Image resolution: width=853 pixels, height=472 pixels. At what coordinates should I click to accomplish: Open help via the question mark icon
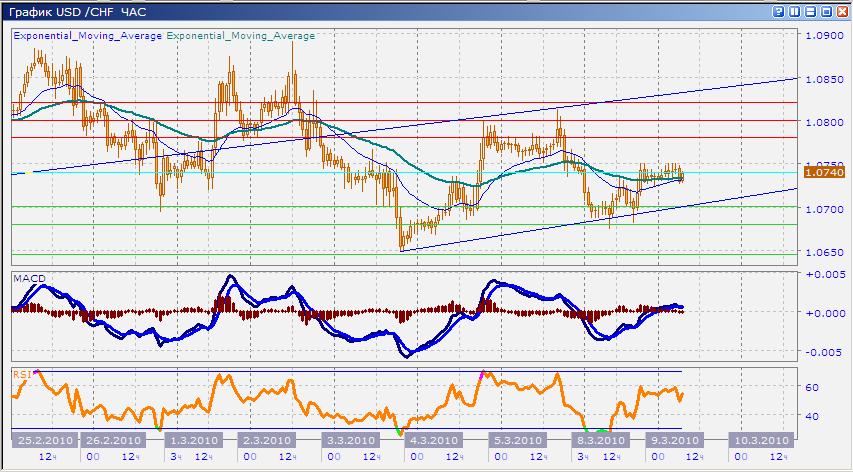click(x=778, y=11)
